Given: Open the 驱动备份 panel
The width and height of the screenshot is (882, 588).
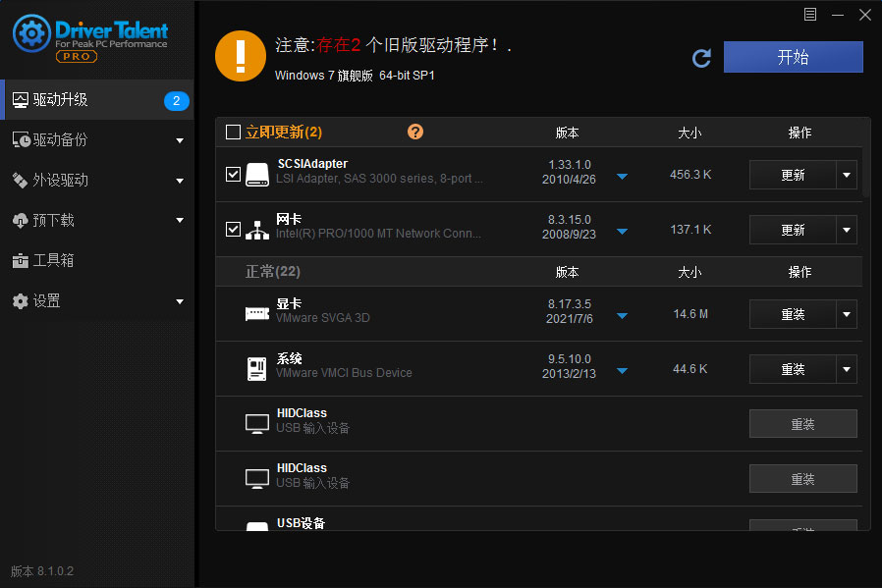Looking at the screenshot, I should click(x=59, y=139).
